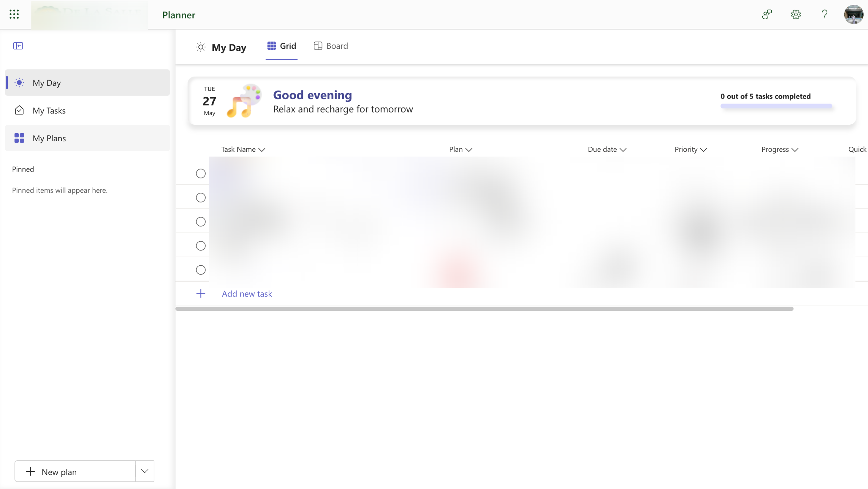The image size is (868, 489).
Task: Click the horizontal scrollbar below the grid
Action: 484,309
